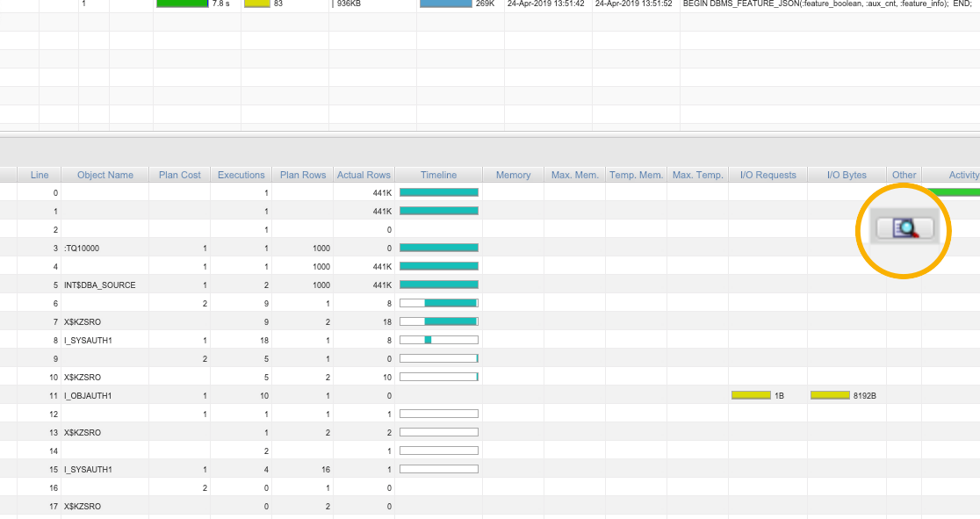This screenshot has width=980, height=519.
Task: Sort by the Line column header
Action: pos(40,175)
